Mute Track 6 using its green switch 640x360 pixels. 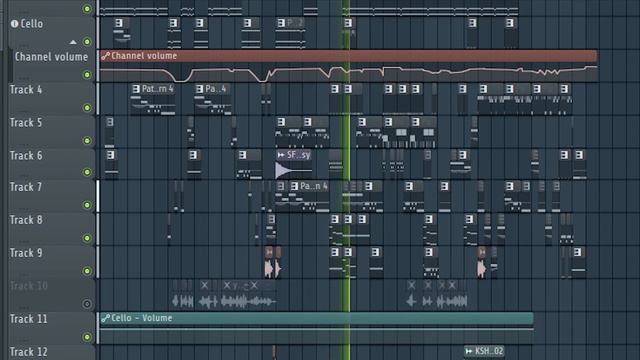(87, 172)
